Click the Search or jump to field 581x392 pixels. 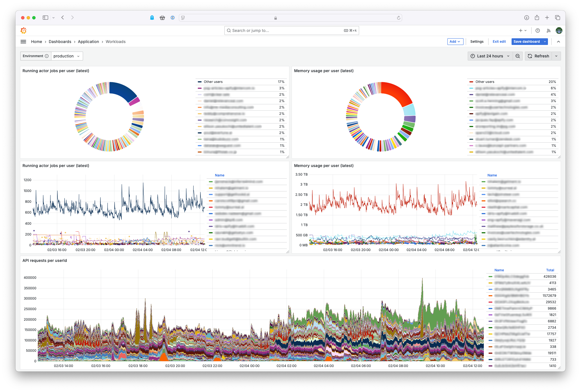tap(291, 31)
